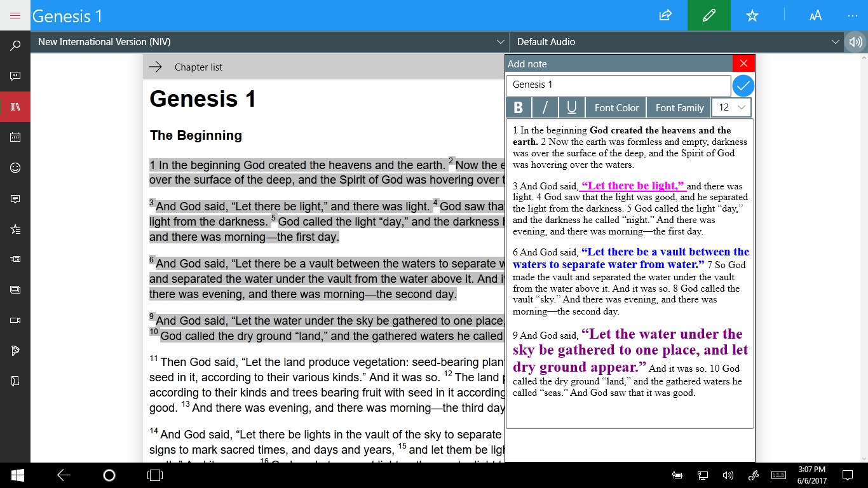Open the Action Center notifications
Image resolution: width=868 pixels, height=488 pixels.
click(x=847, y=475)
